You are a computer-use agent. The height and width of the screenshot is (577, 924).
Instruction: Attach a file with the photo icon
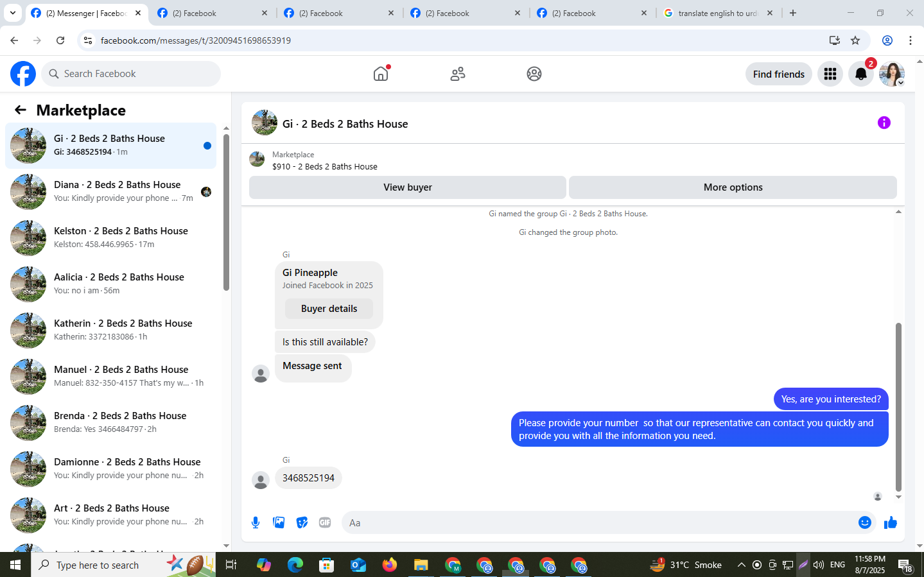point(279,522)
